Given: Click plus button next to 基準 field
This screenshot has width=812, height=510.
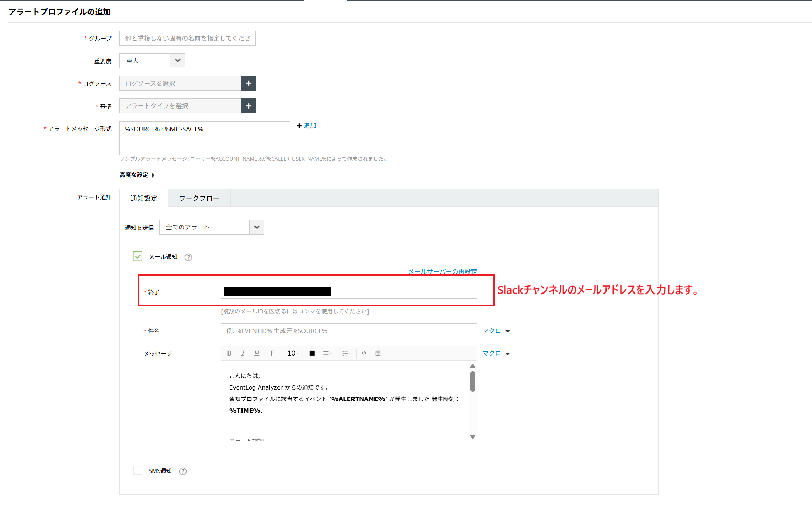Looking at the screenshot, I should coord(248,106).
